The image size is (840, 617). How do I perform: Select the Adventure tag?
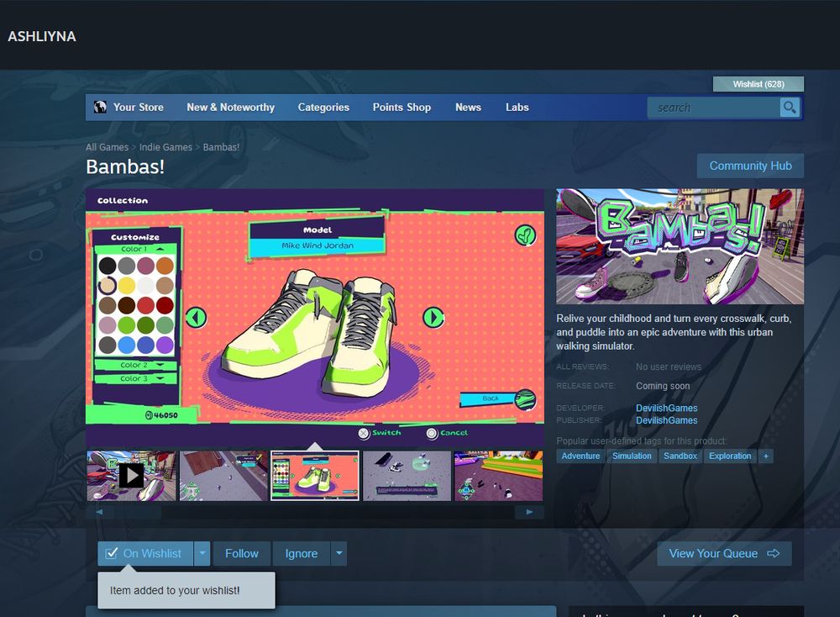pos(580,456)
